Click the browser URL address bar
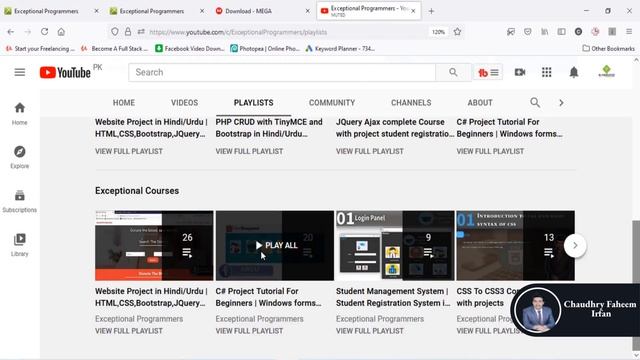640x360 pixels. 286,32
